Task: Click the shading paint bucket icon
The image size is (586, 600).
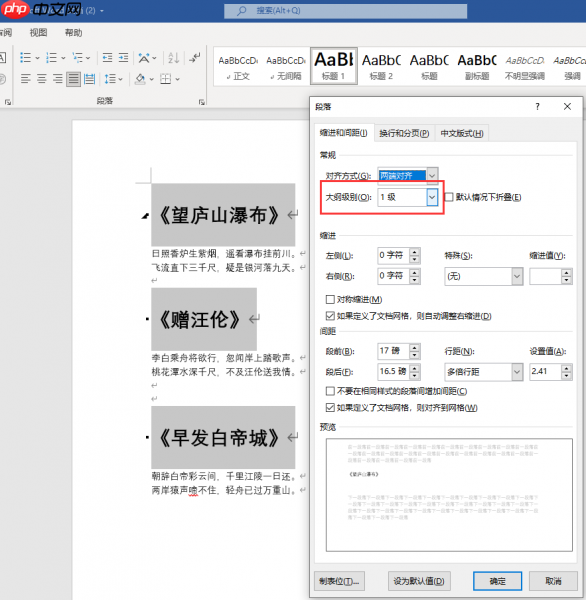Action: click(x=140, y=79)
